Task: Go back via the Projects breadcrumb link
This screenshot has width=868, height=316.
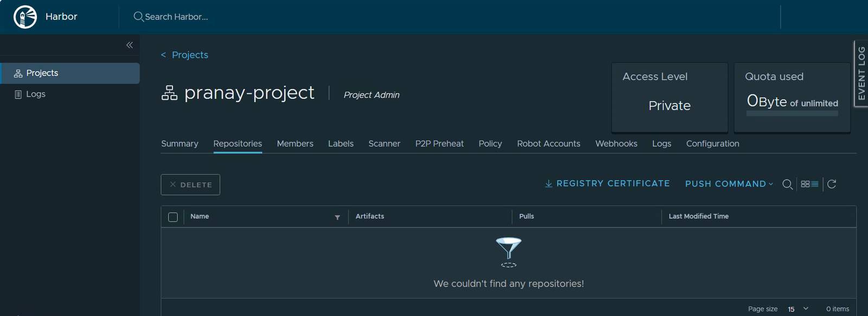Action: point(190,55)
